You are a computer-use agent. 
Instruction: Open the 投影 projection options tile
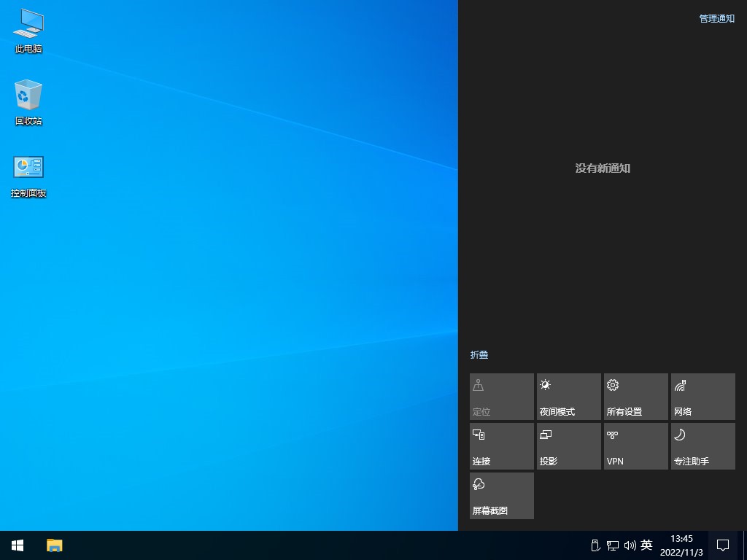568,446
